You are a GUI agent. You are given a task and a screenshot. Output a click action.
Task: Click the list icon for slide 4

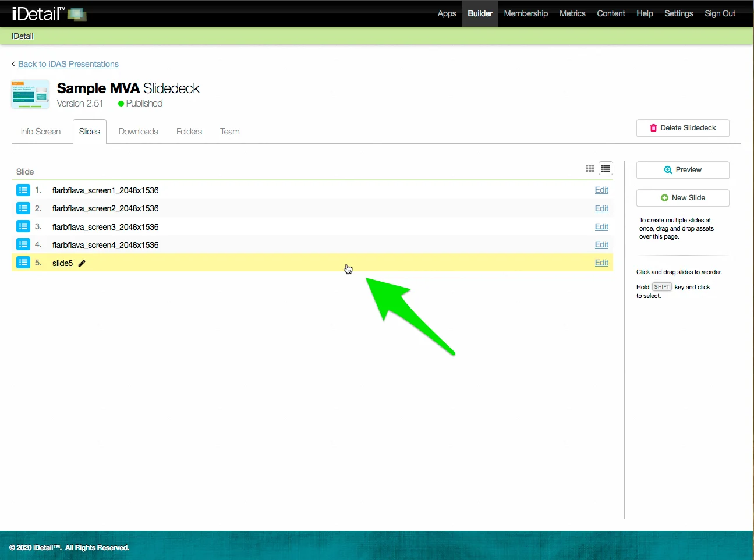click(23, 244)
